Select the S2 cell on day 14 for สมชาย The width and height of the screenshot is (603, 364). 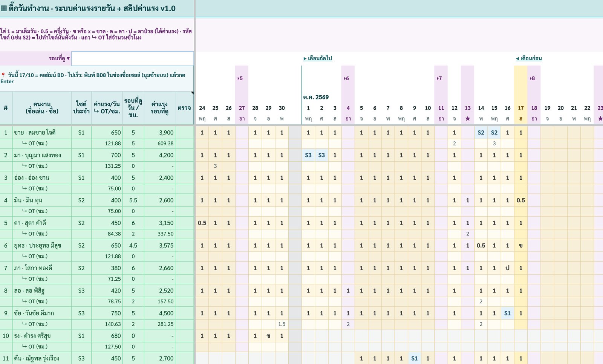481,133
